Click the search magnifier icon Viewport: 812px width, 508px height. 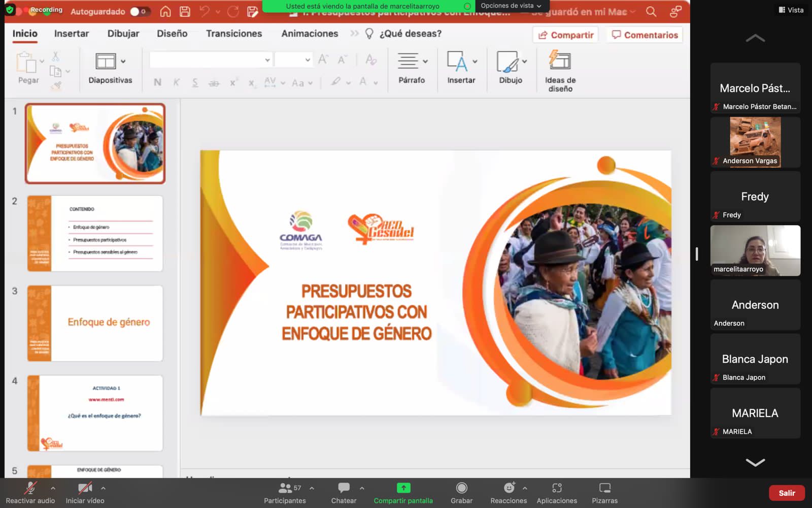click(651, 11)
